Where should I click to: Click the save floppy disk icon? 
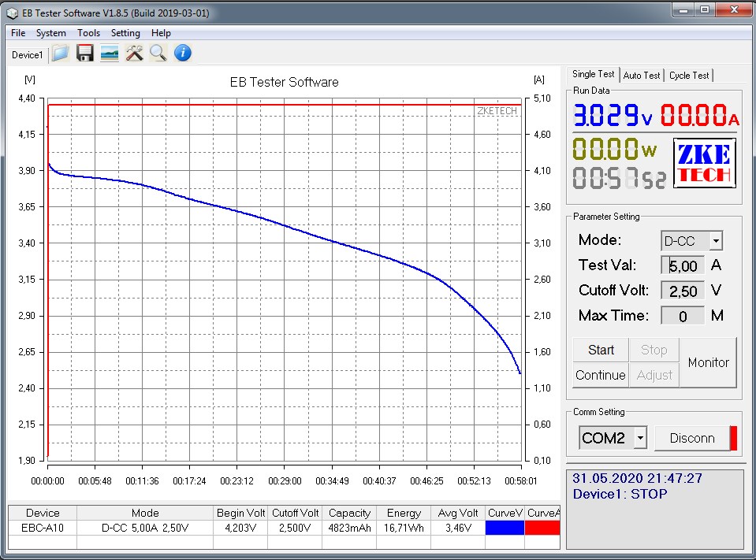click(85, 54)
